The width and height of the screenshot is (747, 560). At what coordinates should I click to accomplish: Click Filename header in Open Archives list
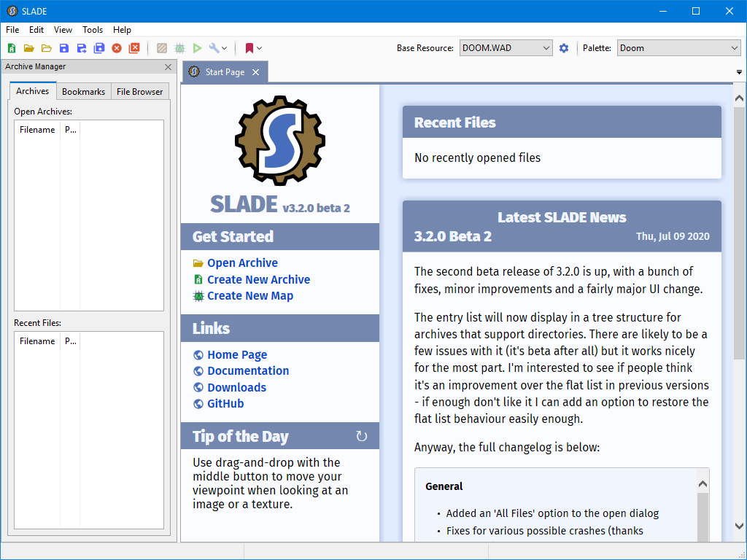(37, 130)
